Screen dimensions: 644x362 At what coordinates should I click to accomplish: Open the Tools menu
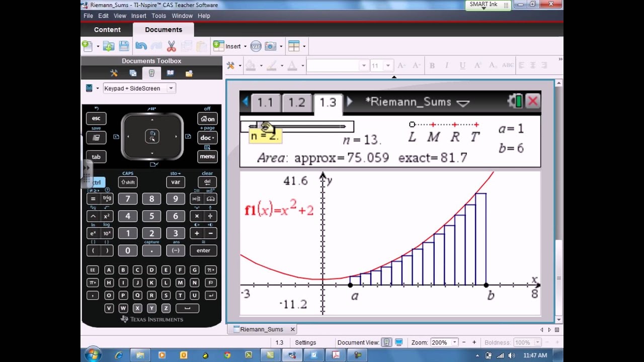tap(158, 16)
